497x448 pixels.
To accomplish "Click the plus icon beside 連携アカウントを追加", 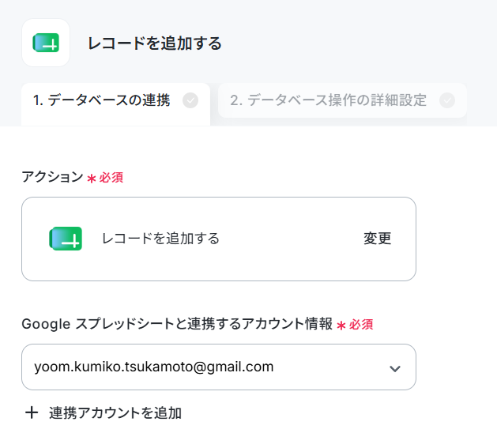I will pos(32,412).
